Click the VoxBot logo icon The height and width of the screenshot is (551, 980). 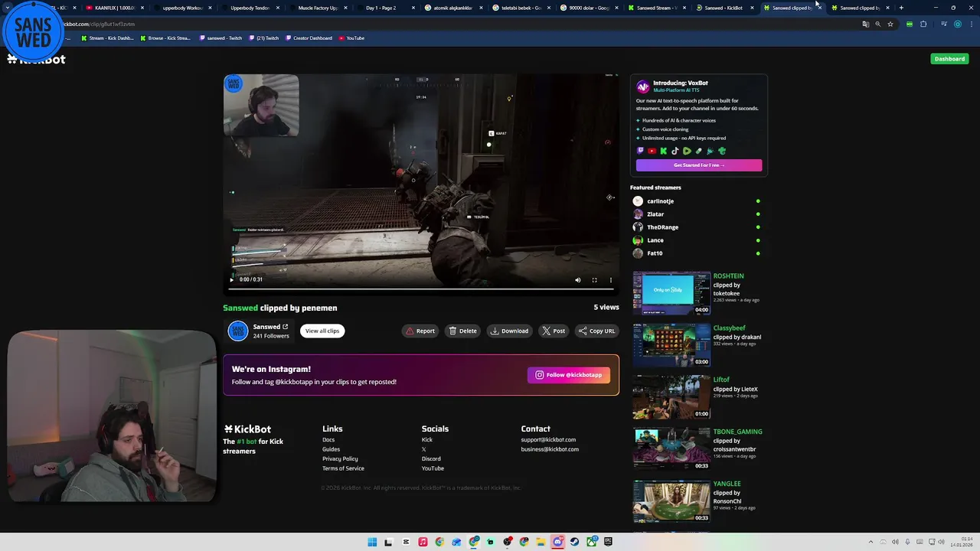pos(643,86)
